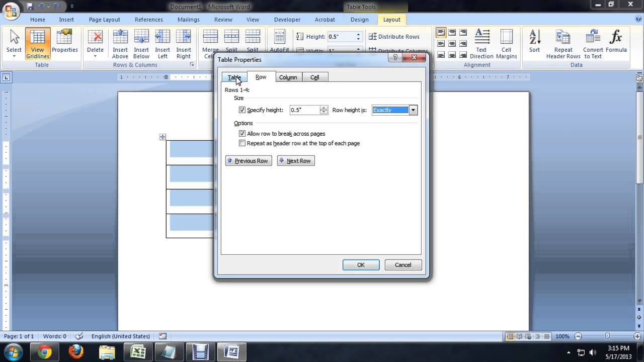Screen dimensions: 644x362
Task: Open the Design ribbon tab
Action: click(359, 20)
